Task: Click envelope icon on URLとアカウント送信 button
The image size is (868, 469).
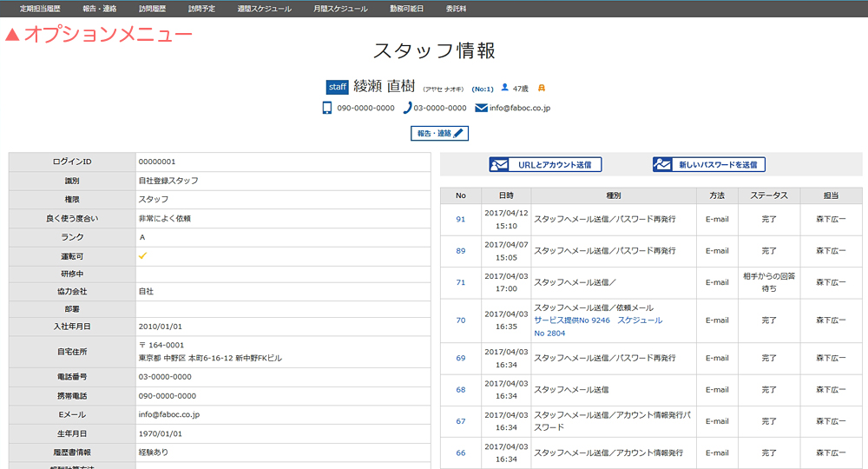Action: point(499,164)
